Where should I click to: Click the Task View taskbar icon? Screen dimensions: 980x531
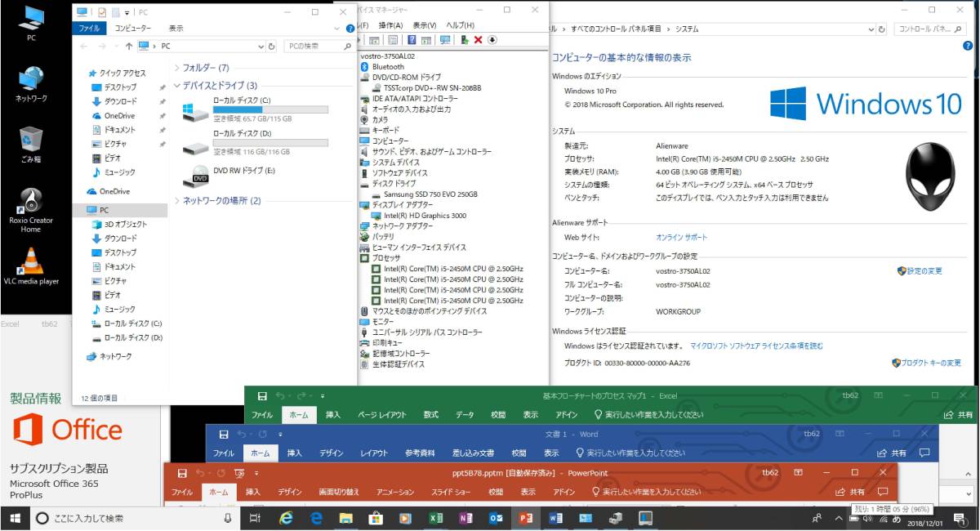tap(255, 518)
